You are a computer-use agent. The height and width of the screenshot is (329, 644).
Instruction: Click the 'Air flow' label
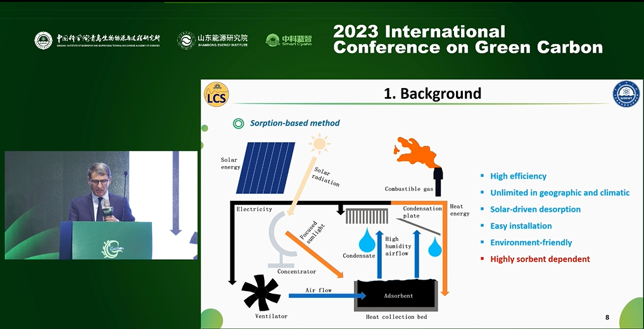click(319, 290)
